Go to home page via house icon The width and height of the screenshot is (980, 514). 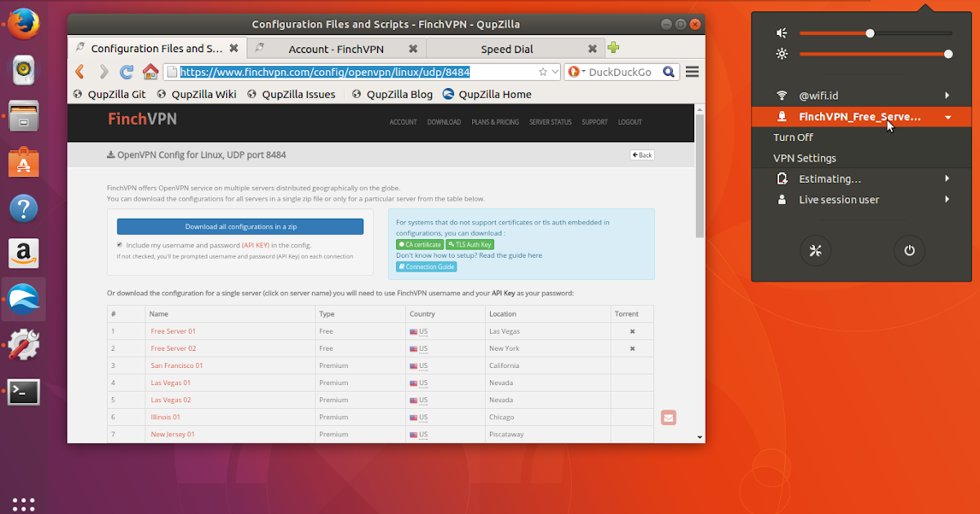click(150, 72)
